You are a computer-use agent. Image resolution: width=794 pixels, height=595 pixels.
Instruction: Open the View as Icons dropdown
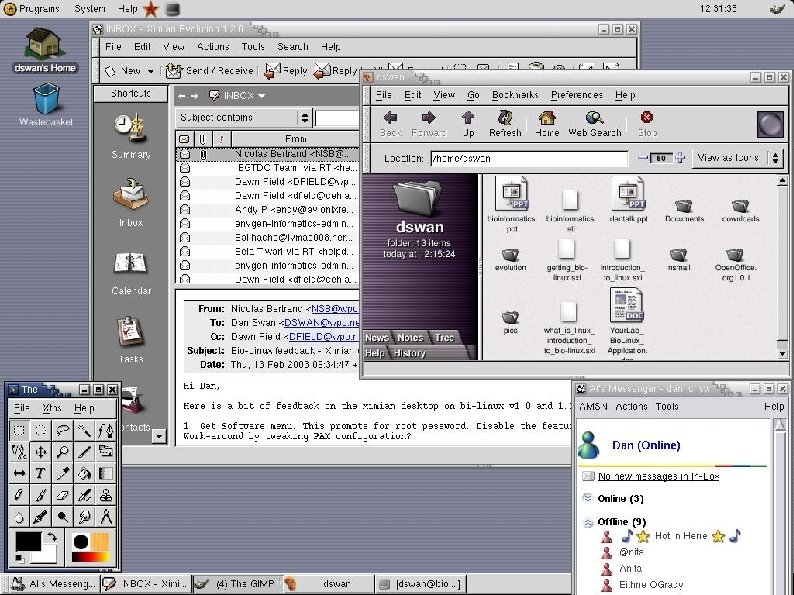(737, 158)
